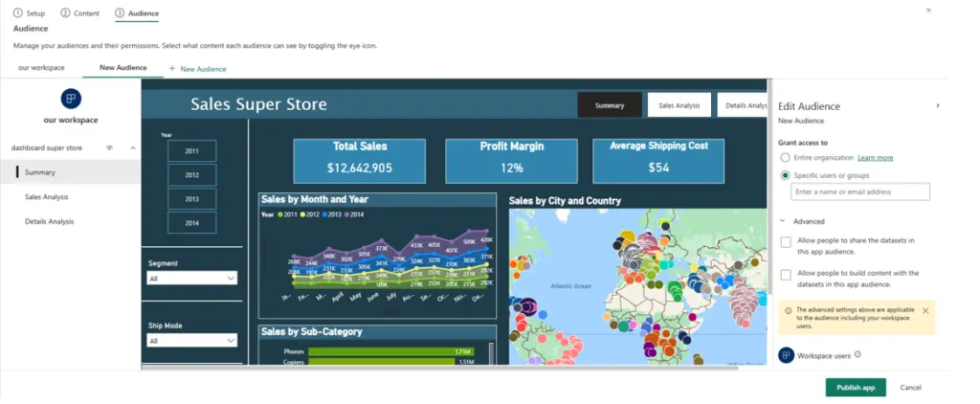980x404 pixels.
Task: Click the Phones bar in Sub-Category chart
Action: [391, 351]
